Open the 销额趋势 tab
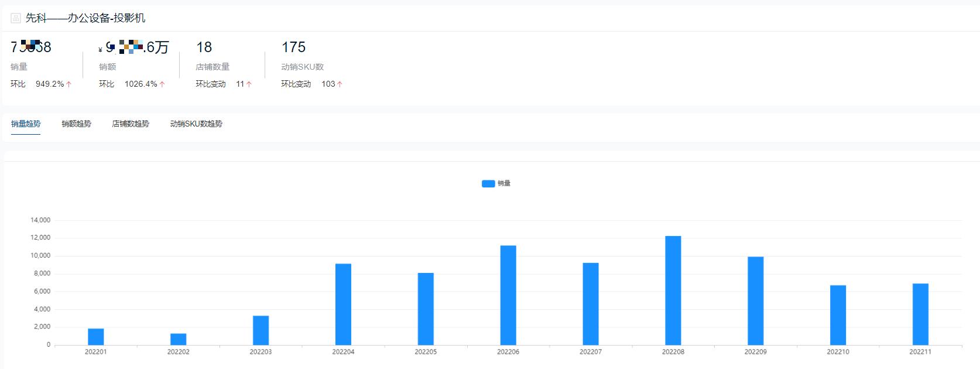This screenshot has height=369, width=980. point(76,124)
